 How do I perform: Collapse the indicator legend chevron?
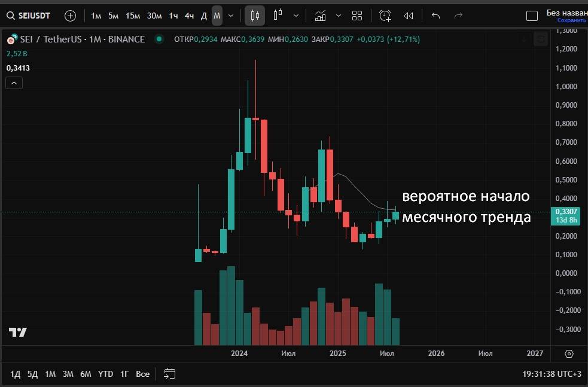point(14,83)
